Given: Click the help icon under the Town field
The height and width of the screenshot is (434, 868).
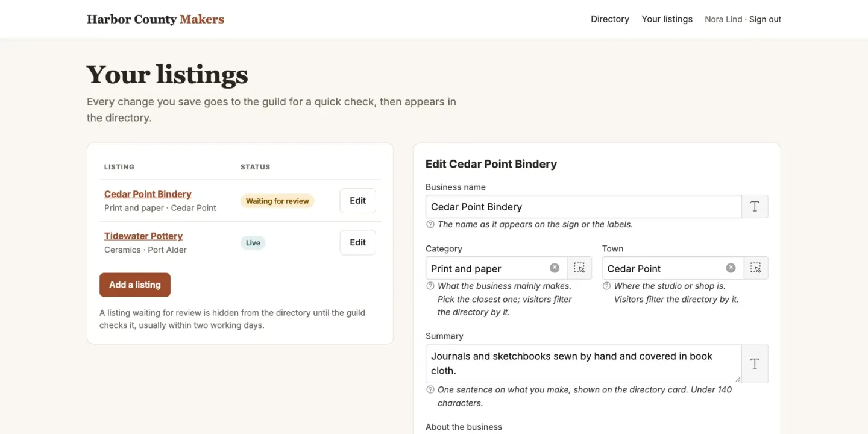Looking at the screenshot, I should coord(606,286).
